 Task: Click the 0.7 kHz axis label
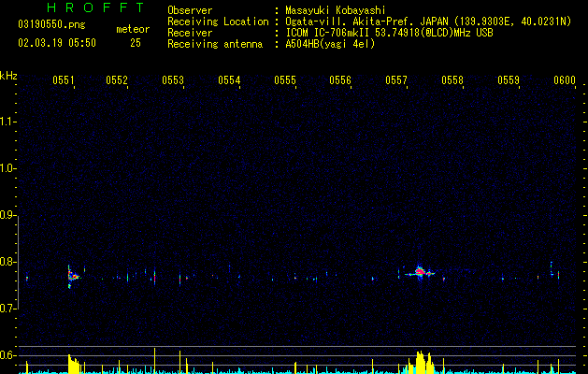click(x=8, y=309)
